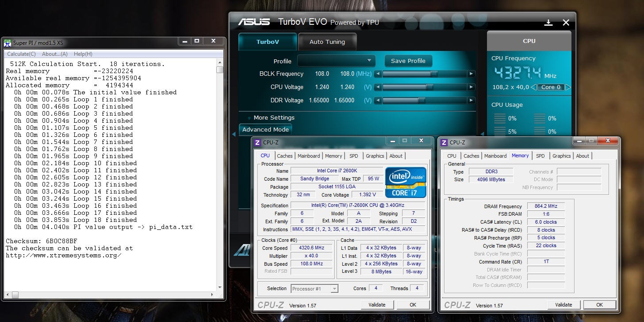Open the Graphics tab in the left CPU-Z window

coord(375,156)
